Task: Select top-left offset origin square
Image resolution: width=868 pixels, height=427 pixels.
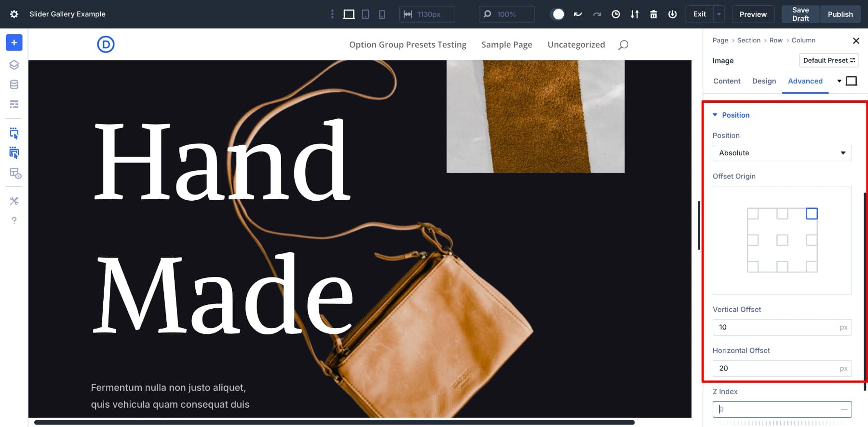Action: [x=753, y=213]
